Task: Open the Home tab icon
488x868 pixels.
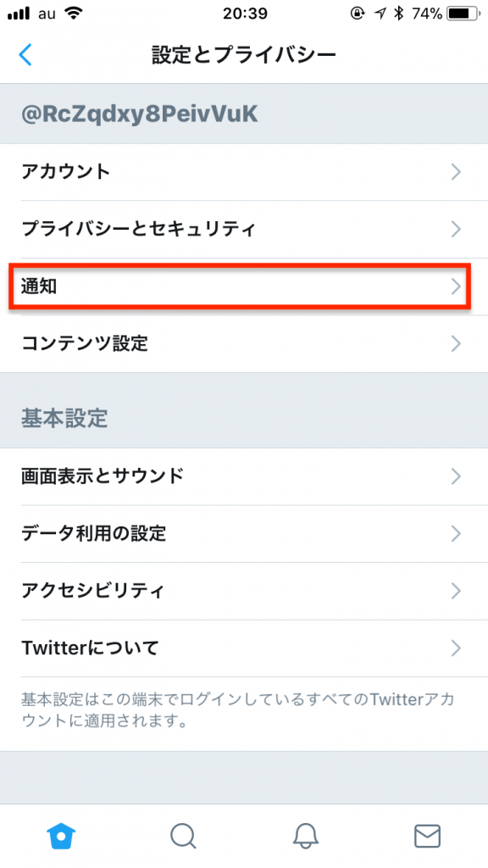Action: 61,835
